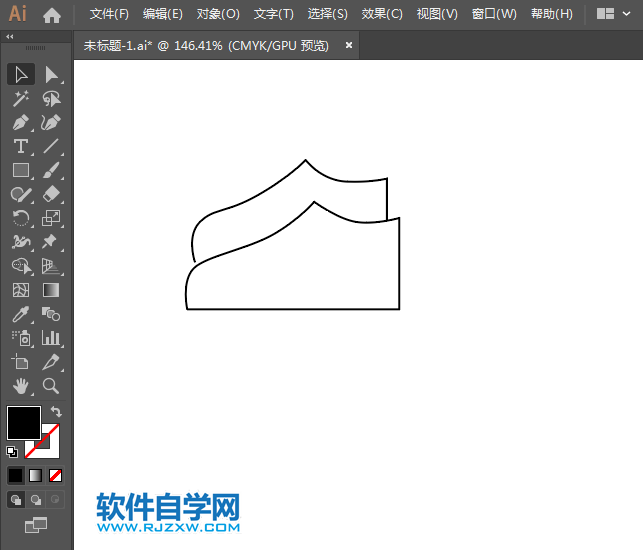Collapse the toolbar with double arrows
This screenshot has height=550, width=643.
[x=10, y=37]
